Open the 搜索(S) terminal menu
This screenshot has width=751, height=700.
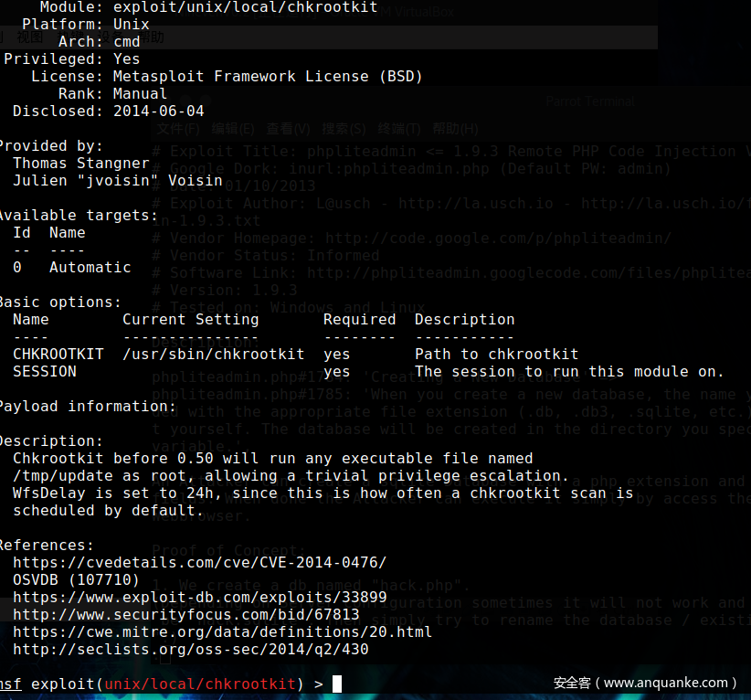pos(344,129)
